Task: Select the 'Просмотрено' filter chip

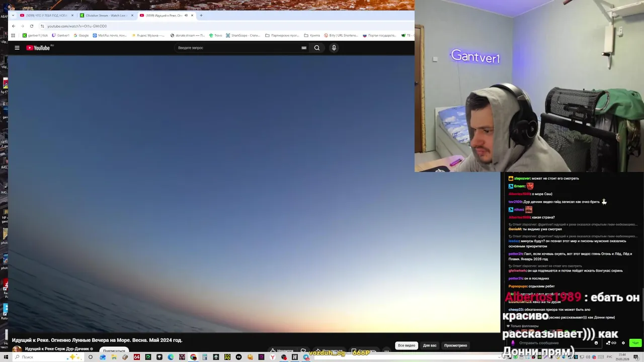Action: click(x=455, y=345)
